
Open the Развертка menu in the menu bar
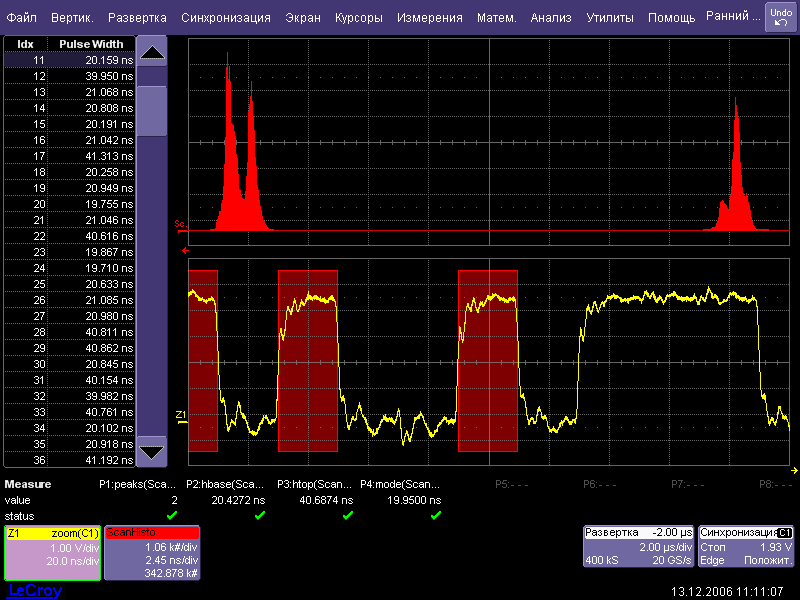[137, 18]
